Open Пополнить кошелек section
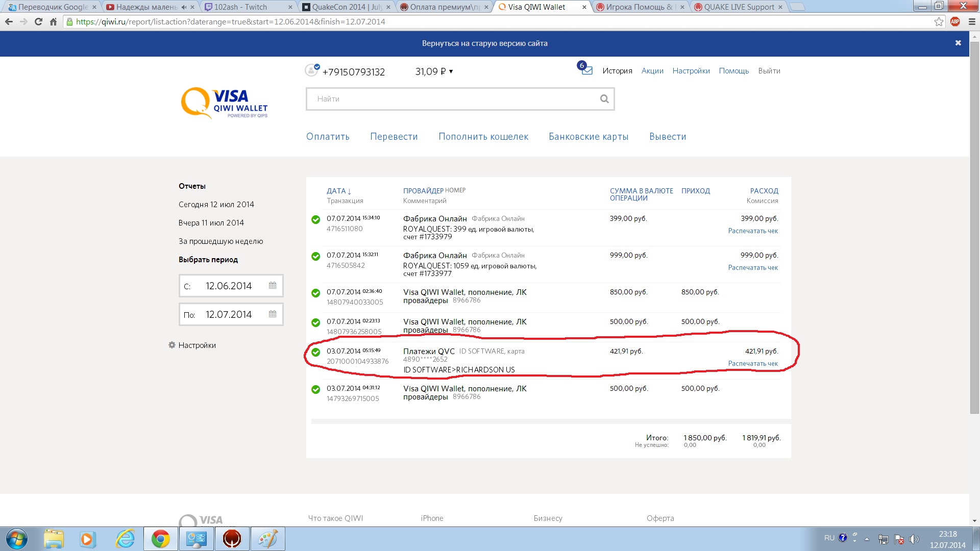The height and width of the screenshot is (551, 980). point(483,137)
